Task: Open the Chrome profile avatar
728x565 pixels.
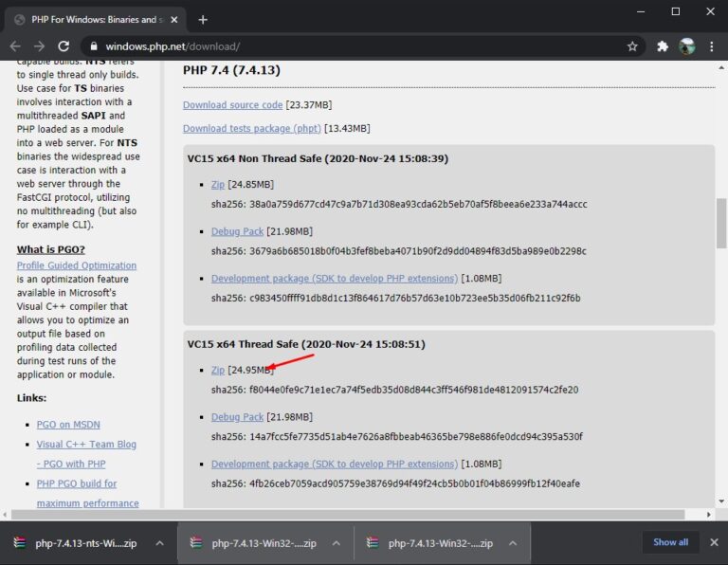Action: [x=687, y=46]
